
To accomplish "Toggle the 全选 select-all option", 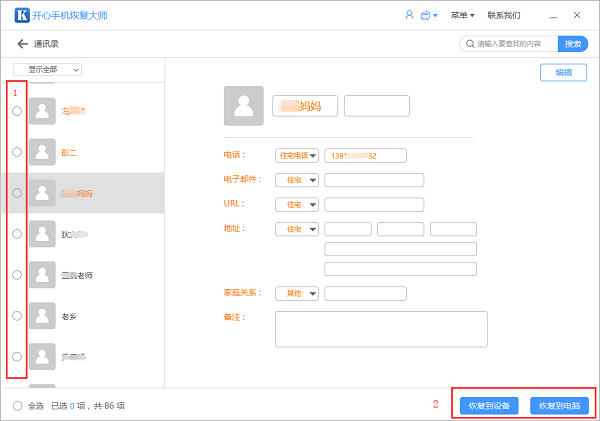I will point(17,405).
